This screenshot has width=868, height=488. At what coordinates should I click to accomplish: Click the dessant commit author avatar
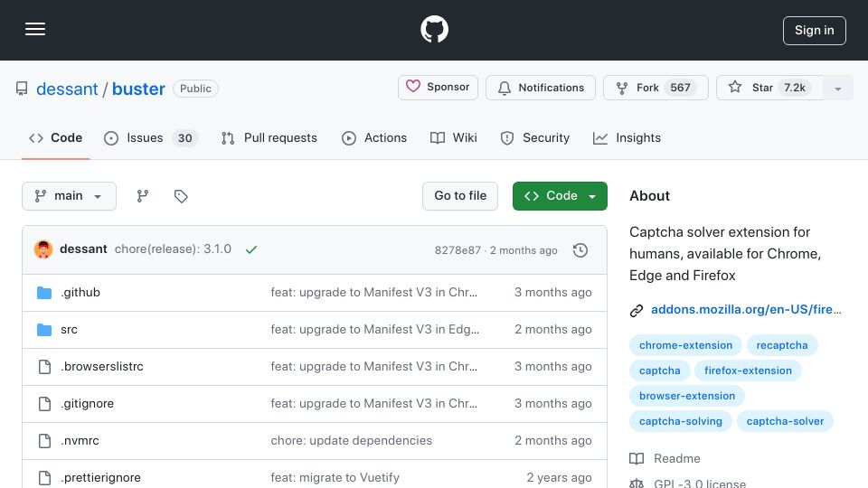pos(43,249)
